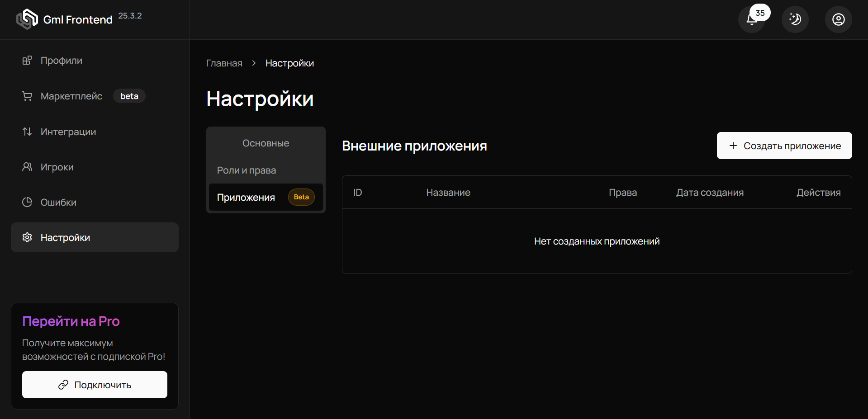Open Интеграции from the sidebar
The width and height of the screenshot is (868, 419).
68,132
